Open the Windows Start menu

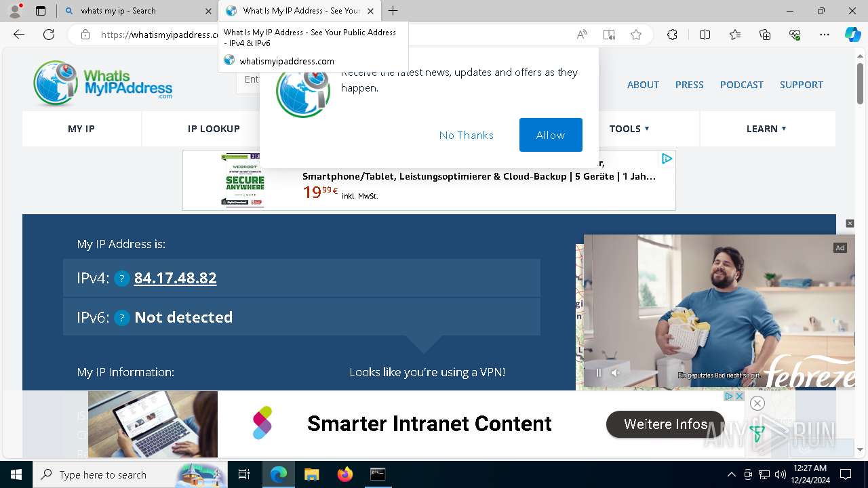pyautogui.click(x=16, y=474)
